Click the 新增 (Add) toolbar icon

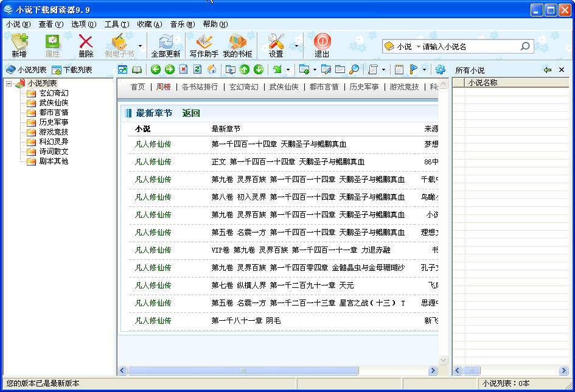click(x=20, y=44)
